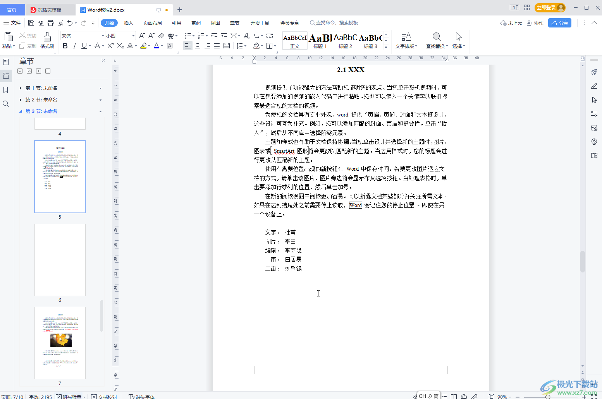This screenshot has height=399, width=602.
Task: Click the increase indent icon
Action: point(224,36)
